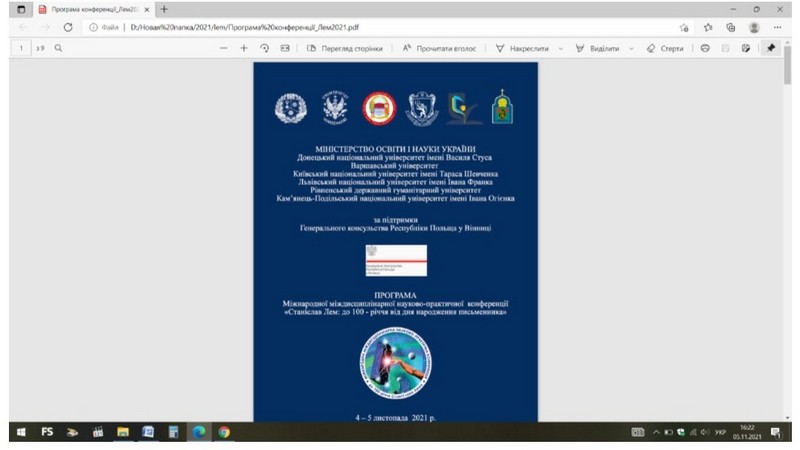Open Google Chrome from taskbar
This screenshot has height=450, width=800.
224,432
